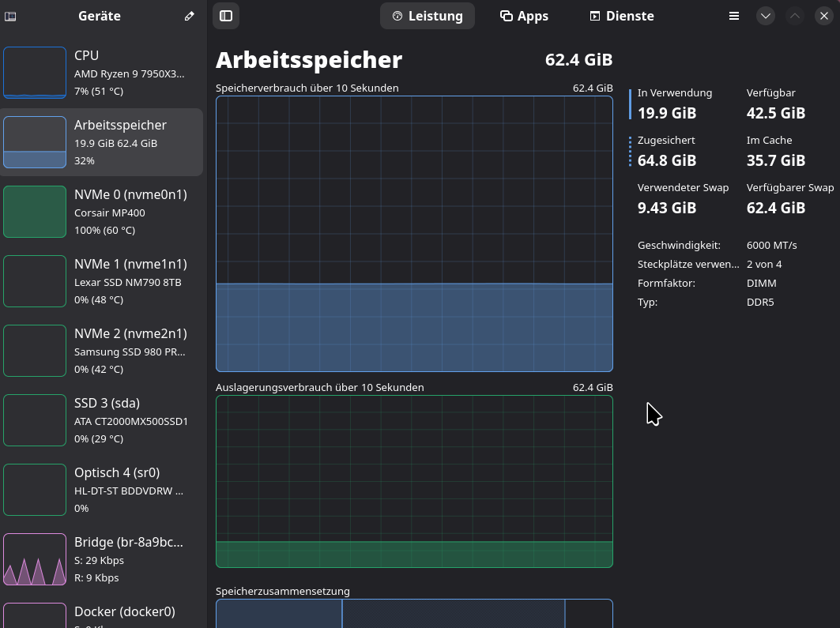Open the Dienste tab
Screen dimensions: 840x628
click(622, 16)
